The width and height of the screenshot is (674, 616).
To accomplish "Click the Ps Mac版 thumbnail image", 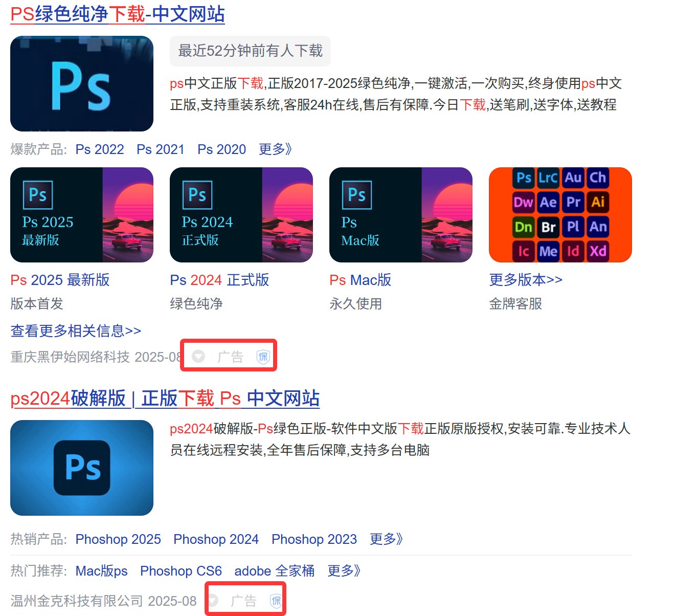I will pos(400,215).
